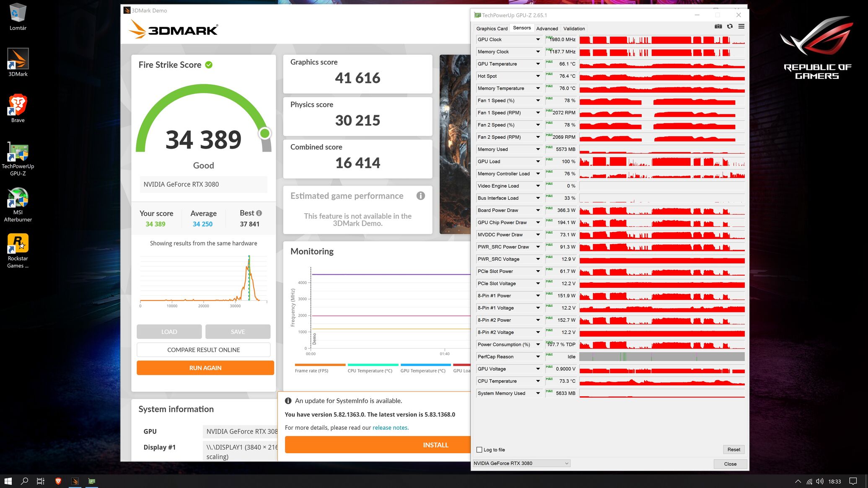The width and height of the screenshot is (868, 488).
Task: Open MSI Afterburner desktop shortcut
Action: [x=18, y=204]
